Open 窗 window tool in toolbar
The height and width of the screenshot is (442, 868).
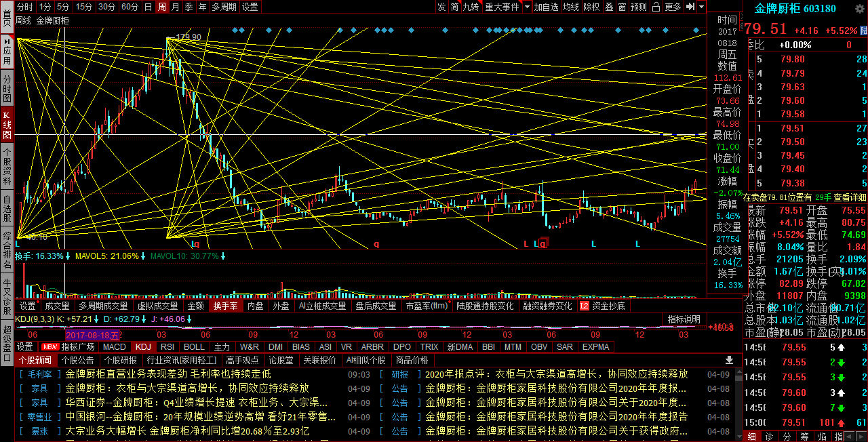[x=622, y=7]
